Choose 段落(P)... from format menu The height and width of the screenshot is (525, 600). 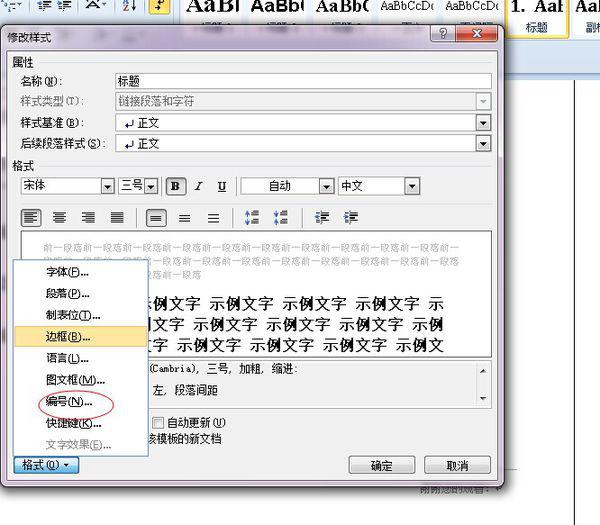81,294
